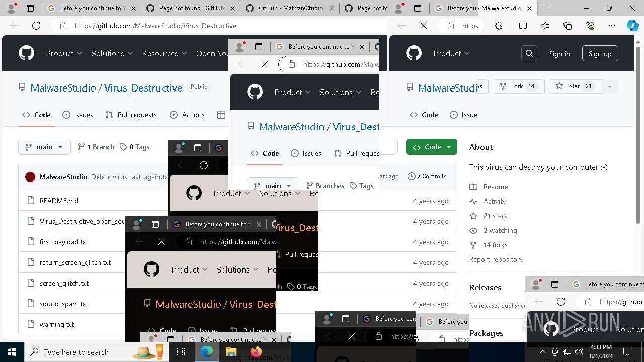Stop loading in white middle overlay window

pos(265,64)
